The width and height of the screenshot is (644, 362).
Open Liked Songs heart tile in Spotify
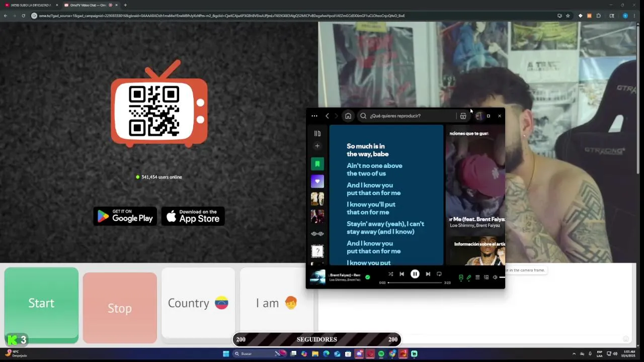point(317,181)
